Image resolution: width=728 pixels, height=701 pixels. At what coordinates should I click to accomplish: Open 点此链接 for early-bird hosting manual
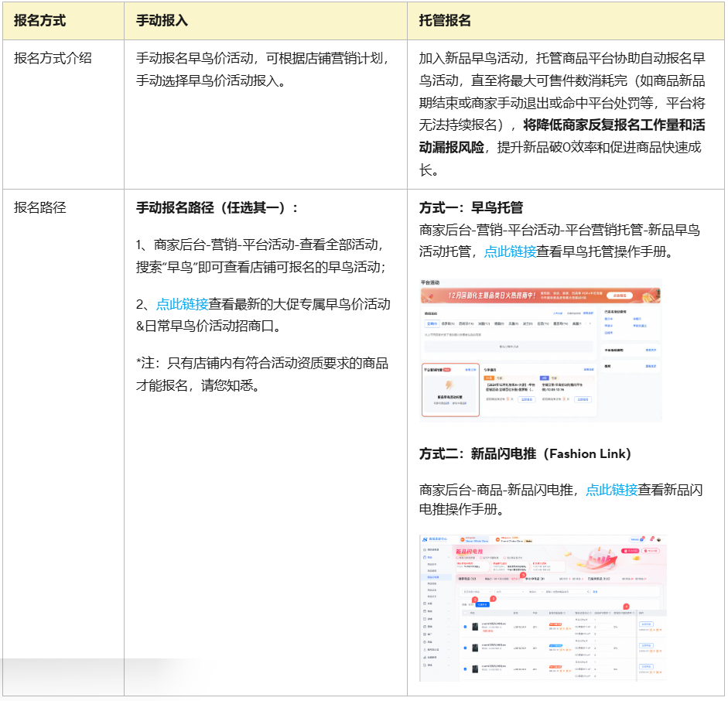coord(510,251)
